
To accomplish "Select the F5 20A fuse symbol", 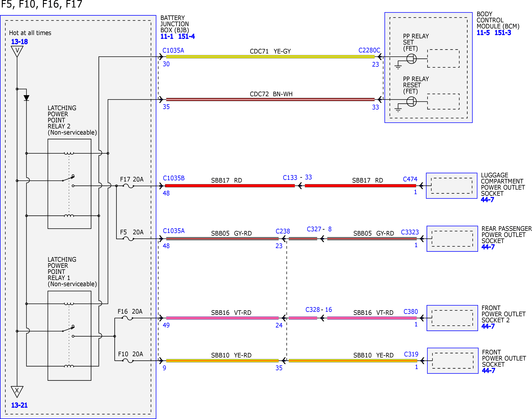I will tap(128, 239).
